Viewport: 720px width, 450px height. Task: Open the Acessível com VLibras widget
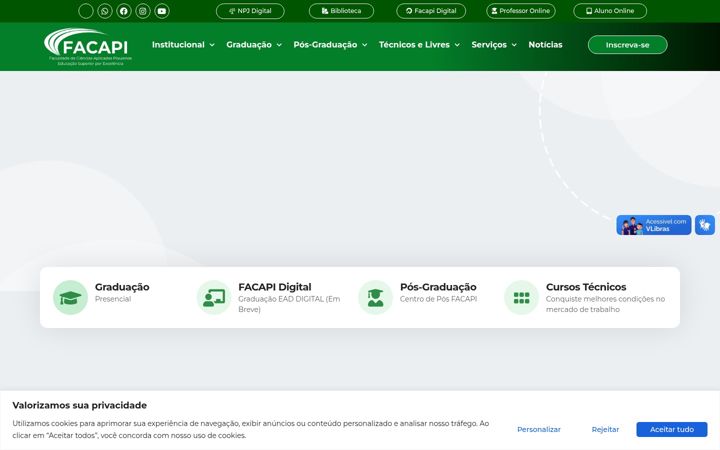pyautogui.click(x=653, y=225)
